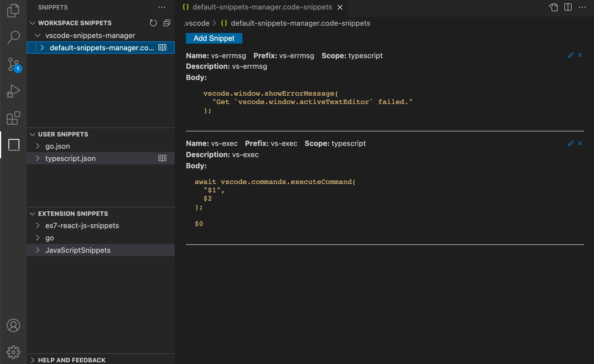594x364 pixels.
Task: Expand the go.json snippets file
Action: (x=38, y=146)
